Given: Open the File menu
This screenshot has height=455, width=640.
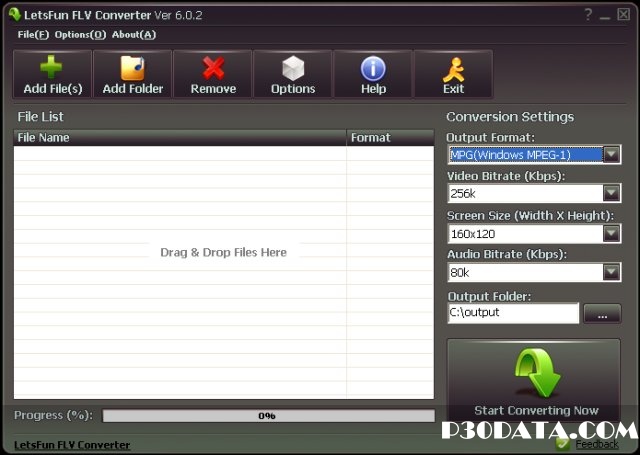Looking at the screenshot, I should pos(33,34).
